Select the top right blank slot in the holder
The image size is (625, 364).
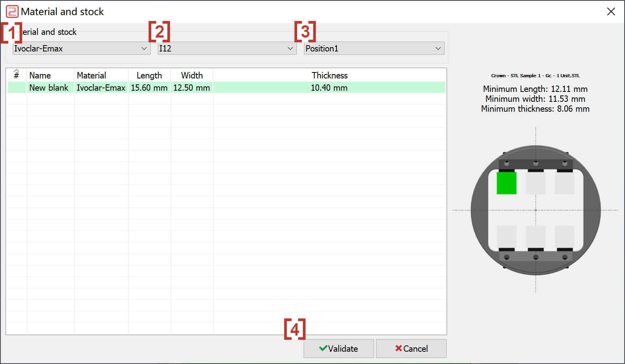(565, 183)
